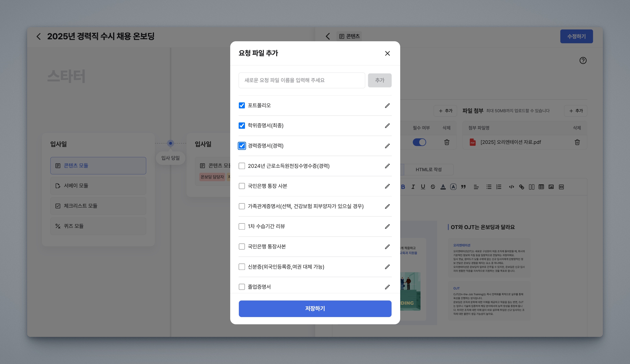Check the 2024년 근로소득원천징수영수증(경력) checkbox
This screenshot has height=364, width=630.
(x=242, y=166)
